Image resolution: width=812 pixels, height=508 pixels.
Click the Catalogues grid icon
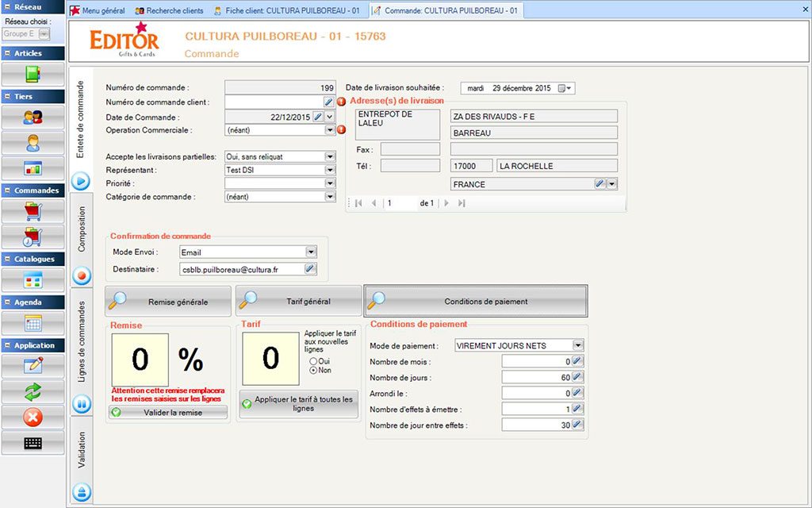(x=33, y=280)
